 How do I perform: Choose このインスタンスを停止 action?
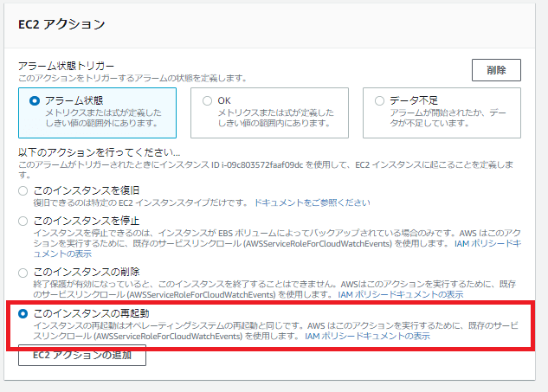(x=23, y=222)
